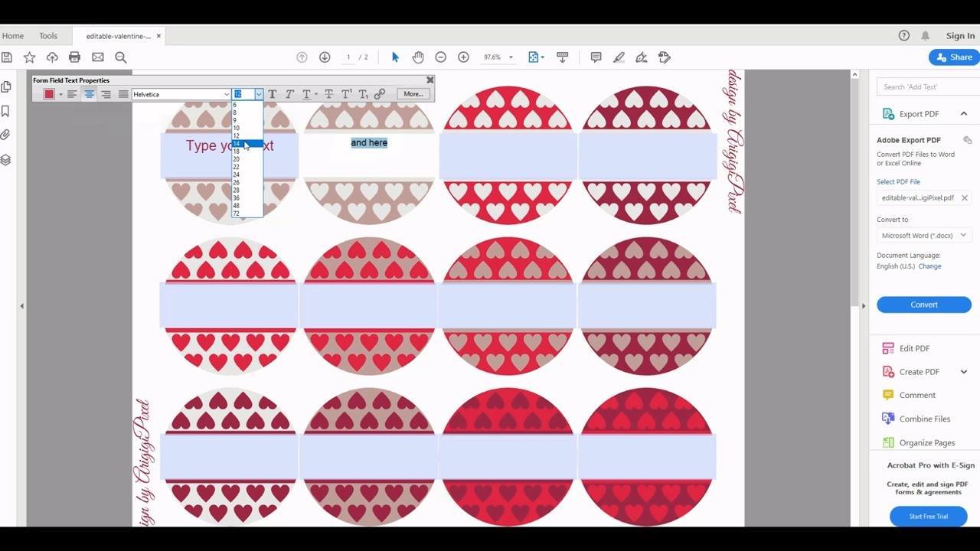Toggle right text alignment

coord(106,94)
